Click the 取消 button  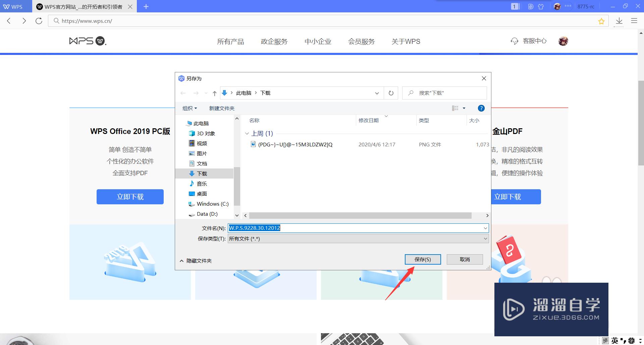(465, 259)
